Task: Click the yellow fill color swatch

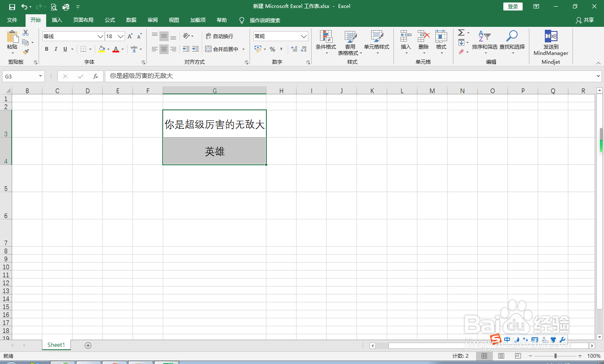Action: [102, 49]
